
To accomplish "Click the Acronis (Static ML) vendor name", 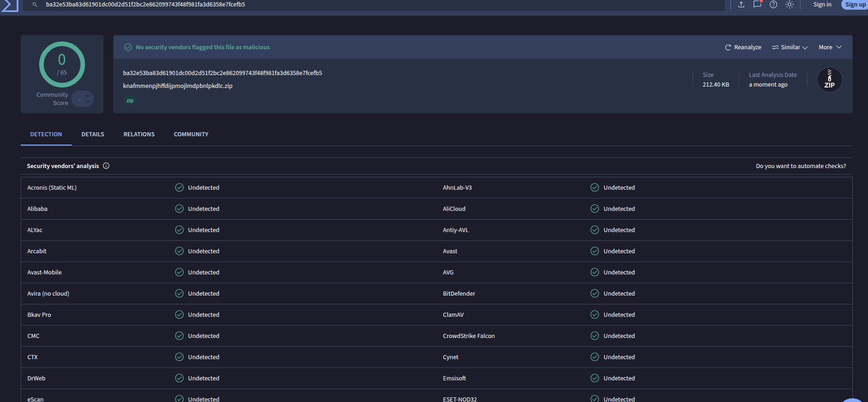I will click(x=52, y=188).
